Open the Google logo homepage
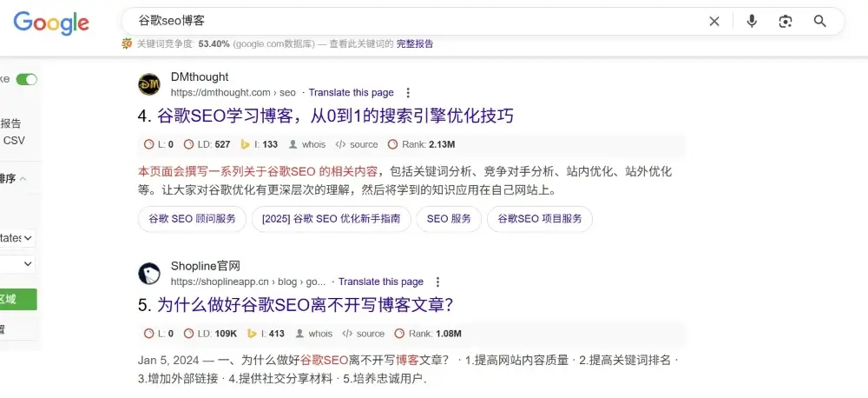The height and width of the screenshot is (398, 868). coord(51,23)
